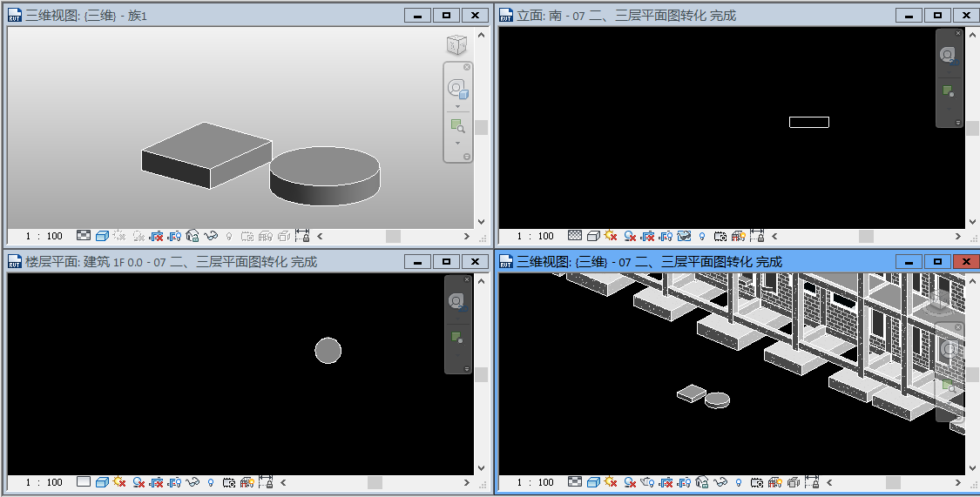Open Visual Style in south elevation view
This screenshot has width=980, height=497.
(x=593, y=236)
